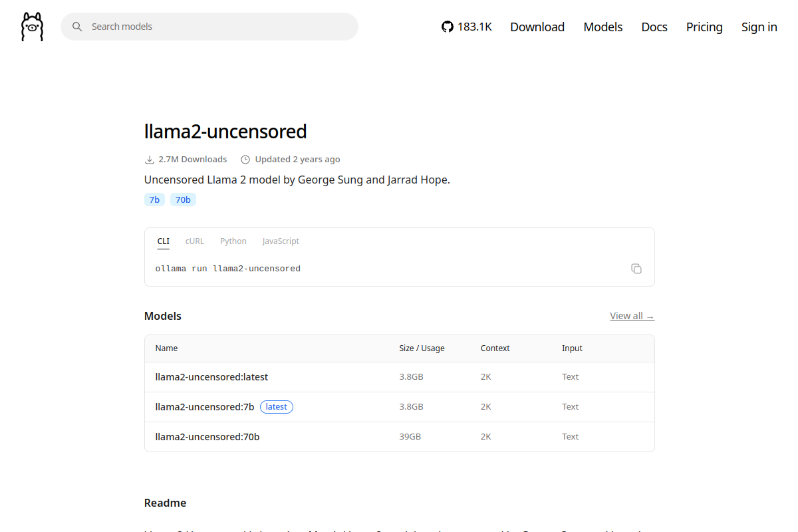Open the GitHub 183.1K link
The width and height of the screenshot is (798, 532).
tap(467, 27)
